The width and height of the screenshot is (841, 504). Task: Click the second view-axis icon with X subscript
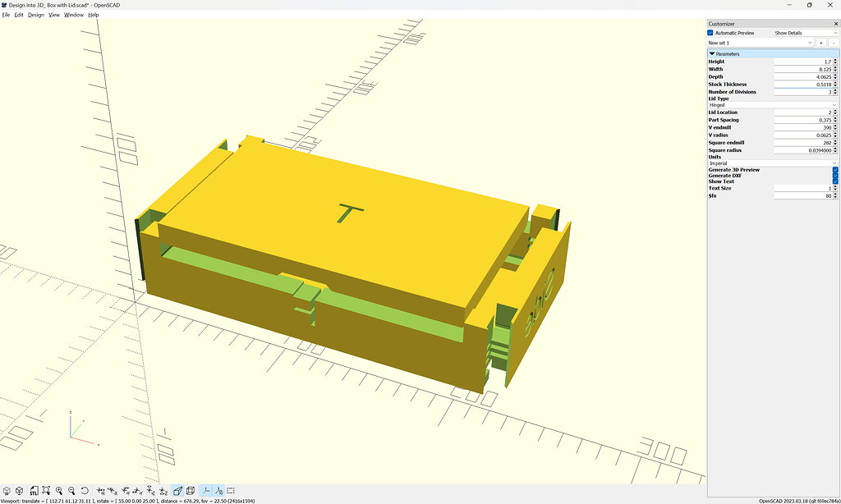(113, 491)
